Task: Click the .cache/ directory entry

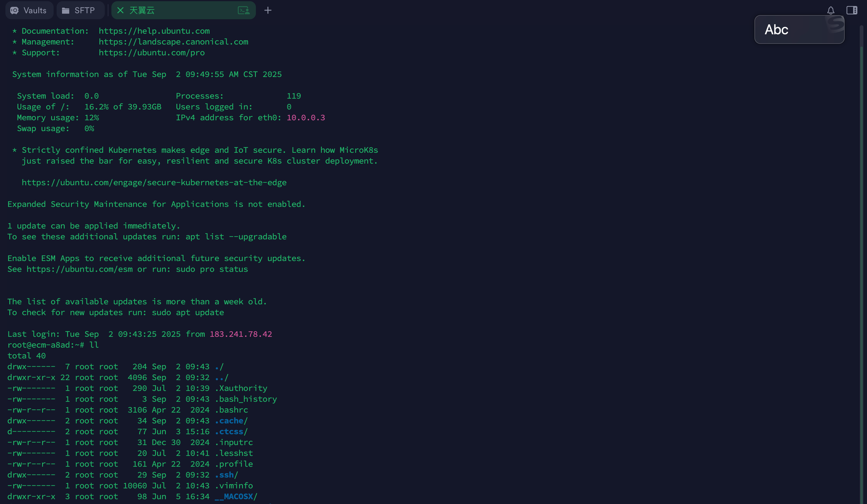Action: pos(231,421)
